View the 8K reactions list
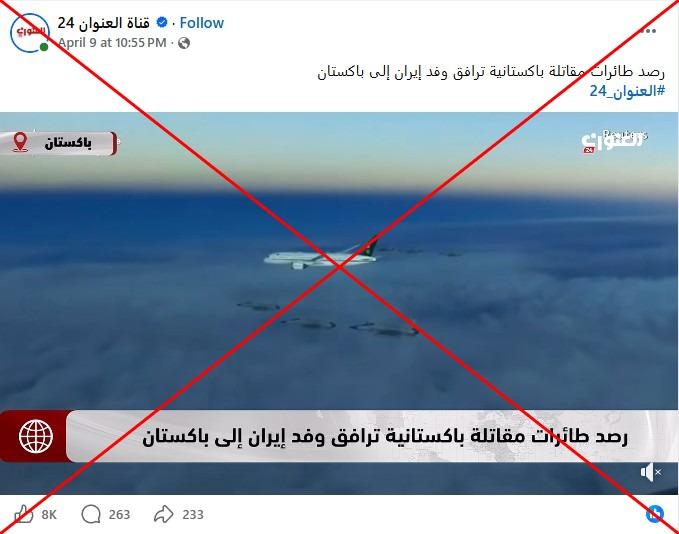The height and width of the screenshot is (534, 679). point(49,515)
